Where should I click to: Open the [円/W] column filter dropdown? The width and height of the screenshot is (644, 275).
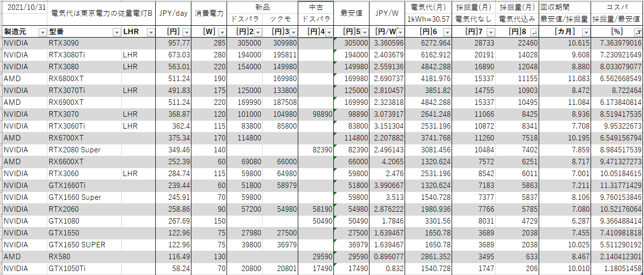[400, 32]
